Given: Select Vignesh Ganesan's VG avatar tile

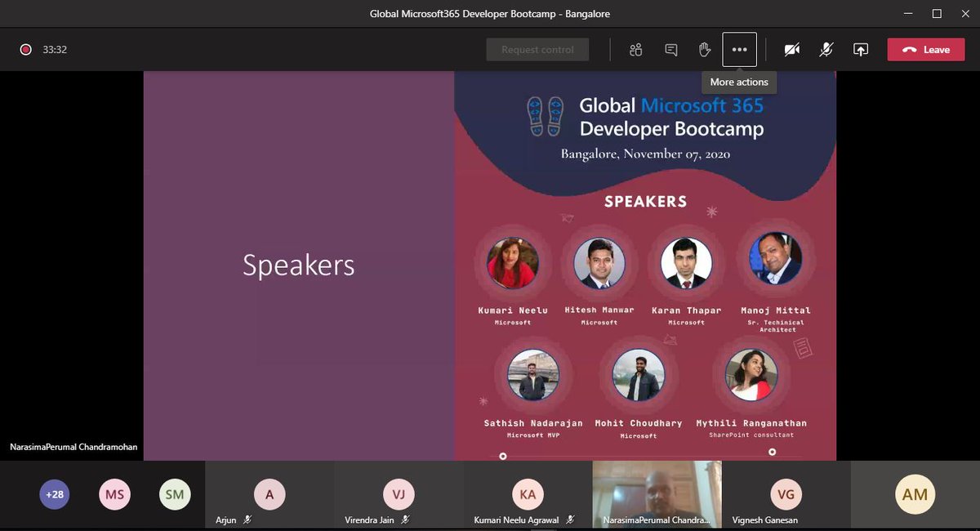Looking at the screenshot, I should point(785,494).
